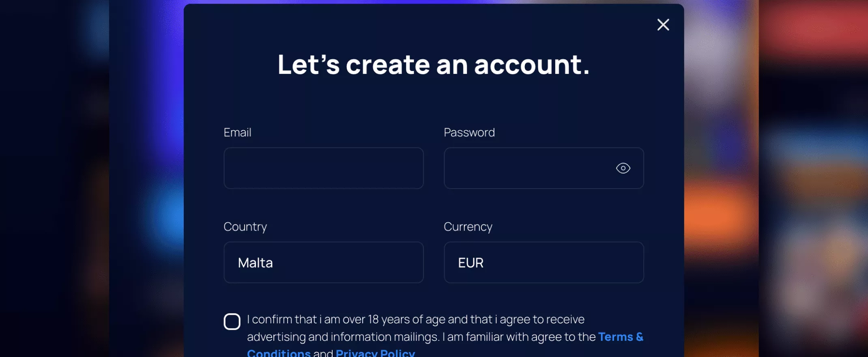Open the Privacy Policy link
This screenshot has width=868, height=357.
[x=375, y=353]
